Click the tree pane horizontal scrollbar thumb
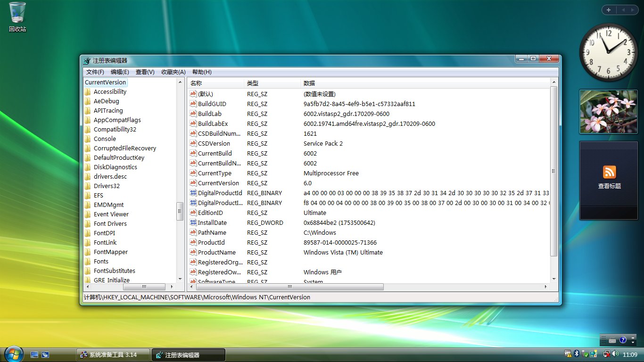 [x=144, y=287]
